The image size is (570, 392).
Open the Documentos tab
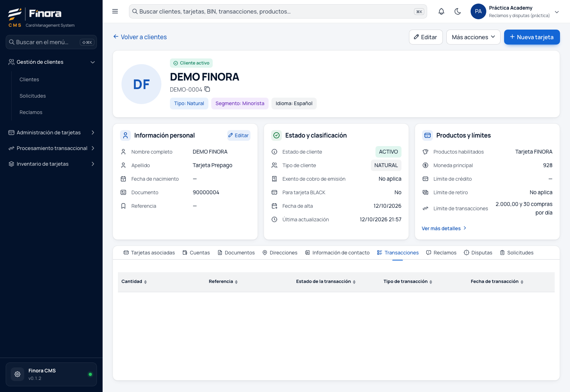click(236, 253)
